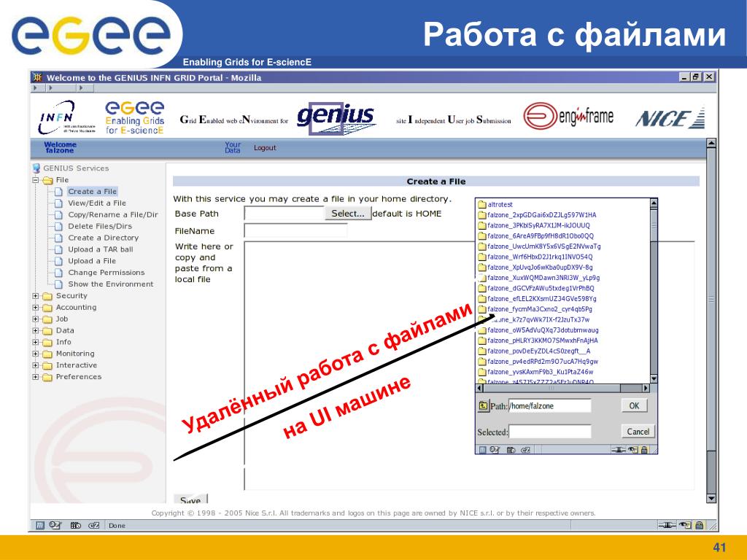Expand the Info tree node

coord(35,342)
